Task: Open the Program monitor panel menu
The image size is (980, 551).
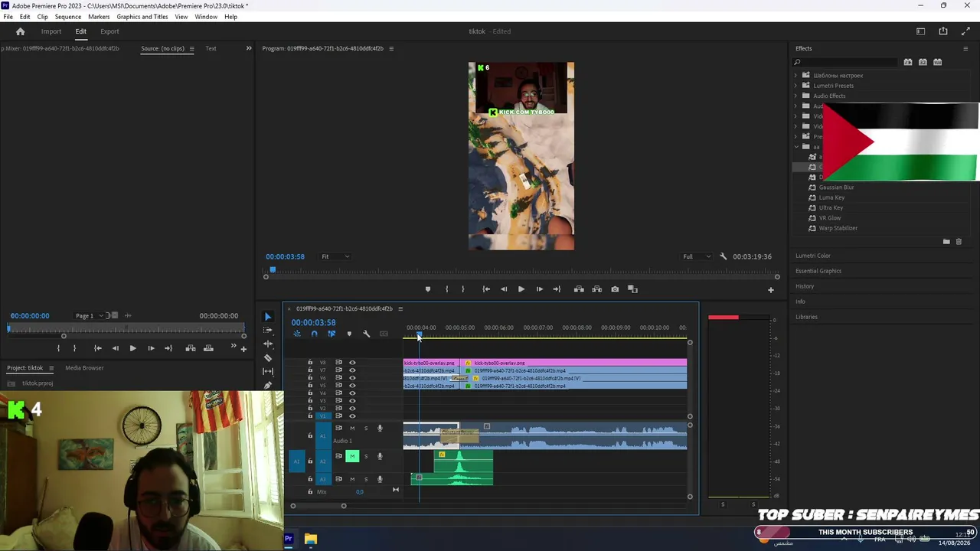Action: point(391,49)
